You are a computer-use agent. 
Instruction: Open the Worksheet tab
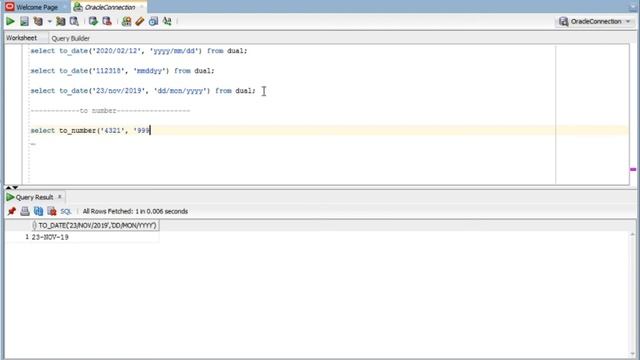22,38
